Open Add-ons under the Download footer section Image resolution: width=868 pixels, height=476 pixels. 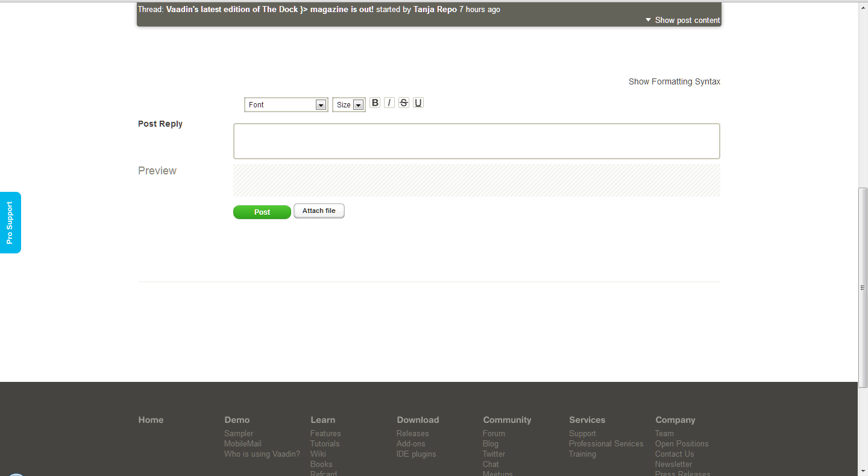pyautogui.click(x=410, y=444)
